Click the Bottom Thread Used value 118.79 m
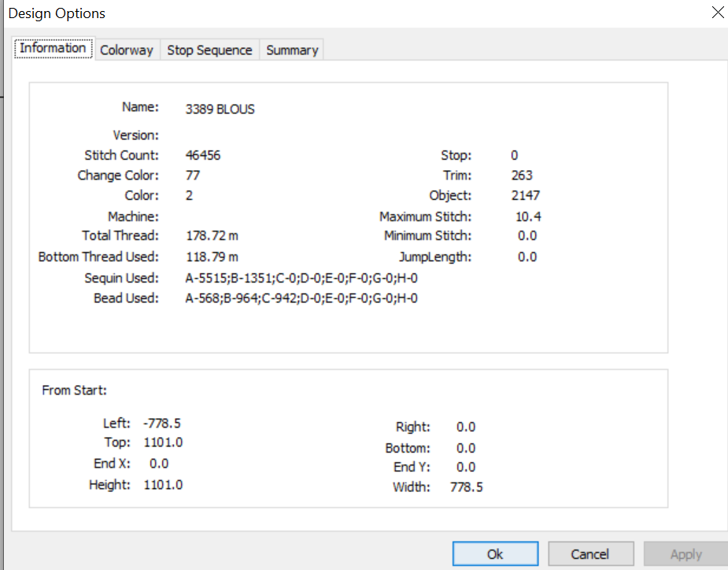Screen dimensions: 728x570 [212, 257]
